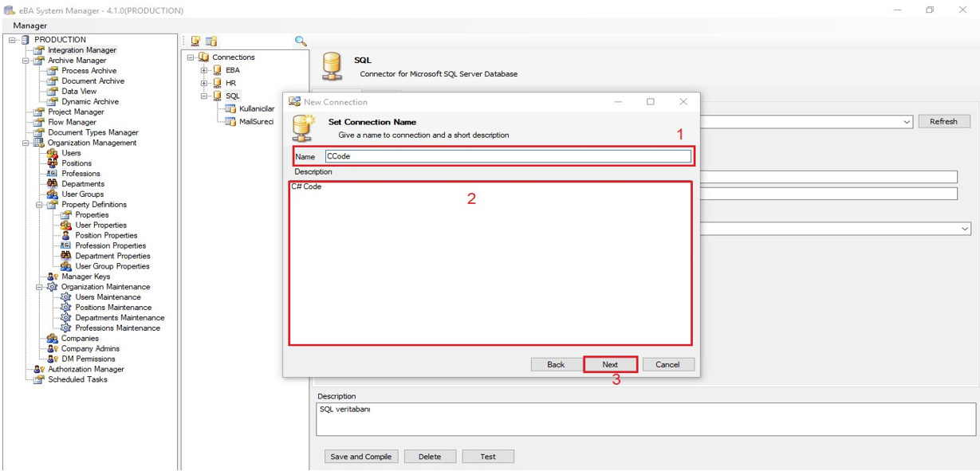The height and width of the screenshot is (471, 980).
Task: Select Departments Maintenance tree item
Action: (120, 318)
